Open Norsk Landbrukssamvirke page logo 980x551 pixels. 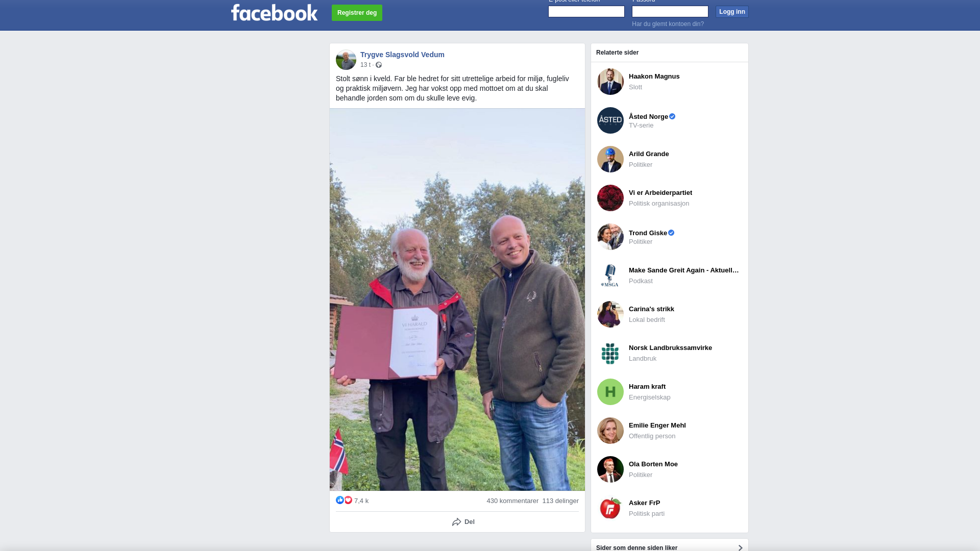click(610, 353)
